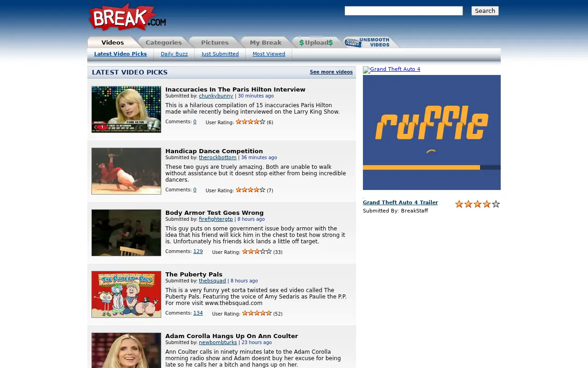
Task: Click the Search button
Action: pos(485,11)
